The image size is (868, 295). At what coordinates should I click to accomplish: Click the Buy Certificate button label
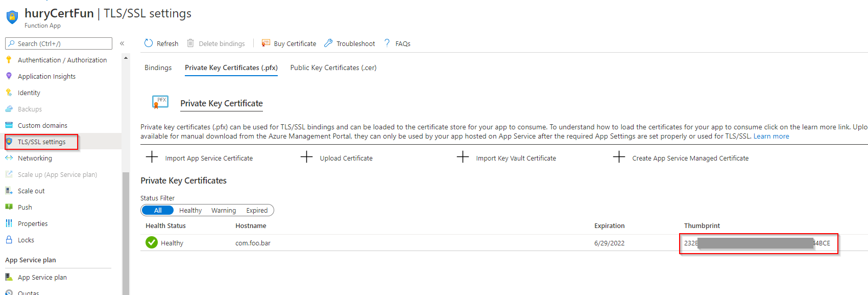295,43
